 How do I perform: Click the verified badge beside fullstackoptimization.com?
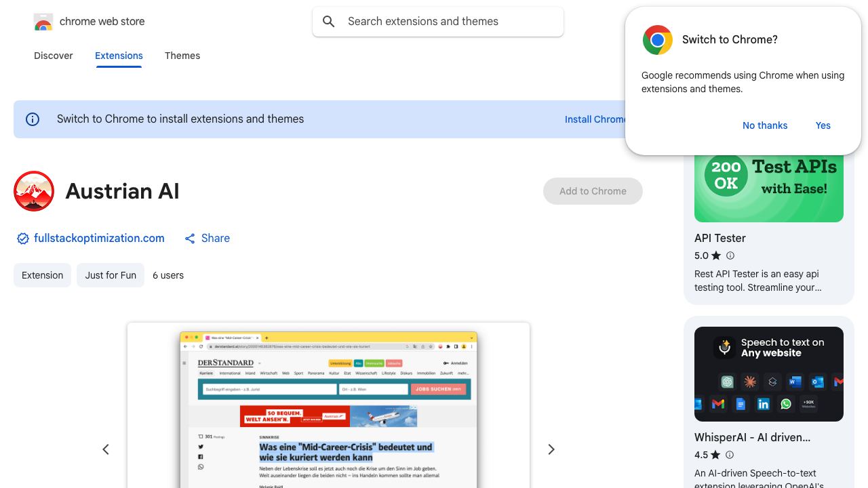tap(23, 239)
